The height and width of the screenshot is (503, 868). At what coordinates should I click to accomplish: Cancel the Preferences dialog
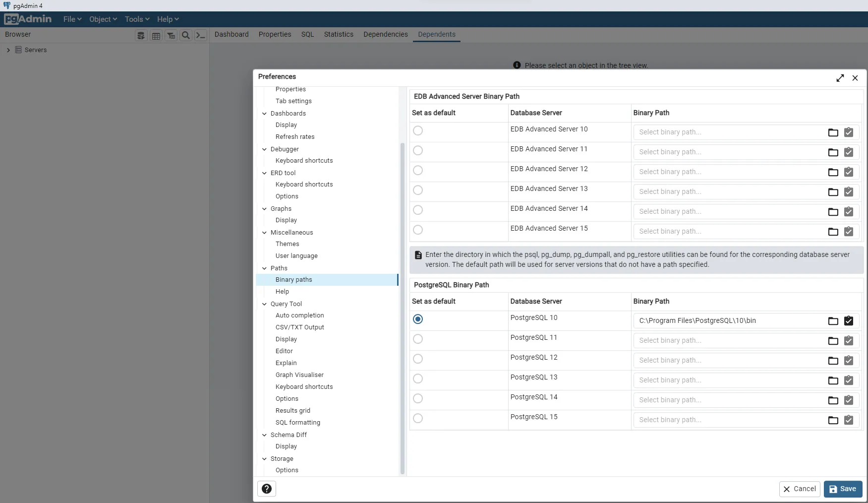[799, 489]
